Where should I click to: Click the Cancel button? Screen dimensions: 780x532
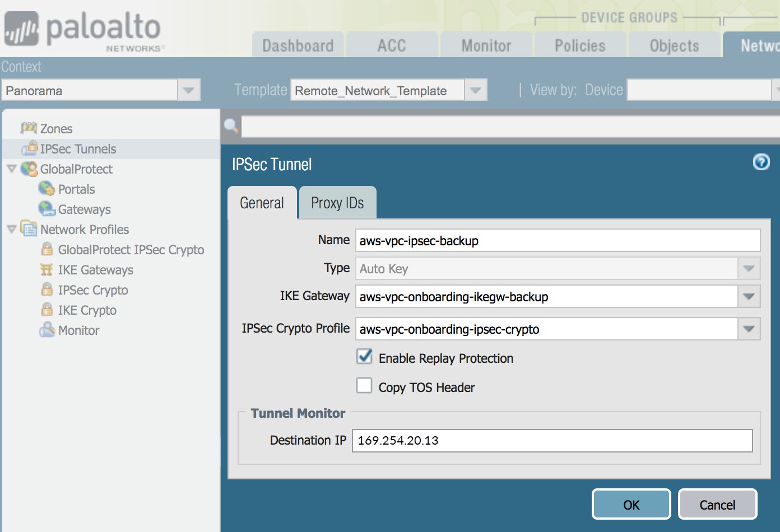(x=717, y=505)
